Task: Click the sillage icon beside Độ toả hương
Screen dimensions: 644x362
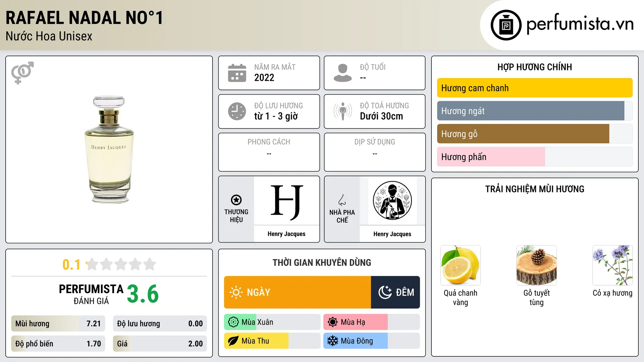Action: (343, 111)
